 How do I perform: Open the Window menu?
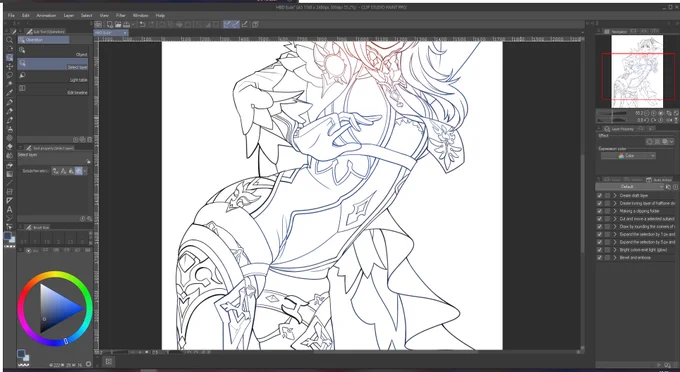(x=140, y=15)
